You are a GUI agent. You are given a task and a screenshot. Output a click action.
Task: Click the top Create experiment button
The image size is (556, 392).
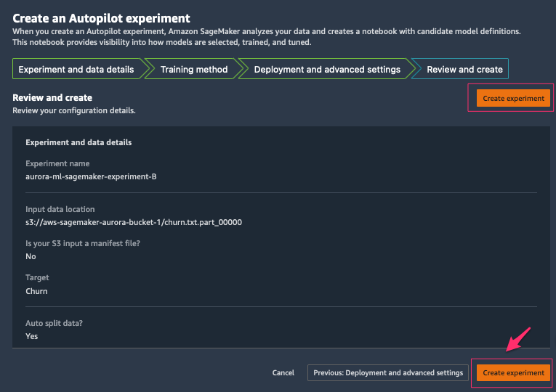(513, 98)
